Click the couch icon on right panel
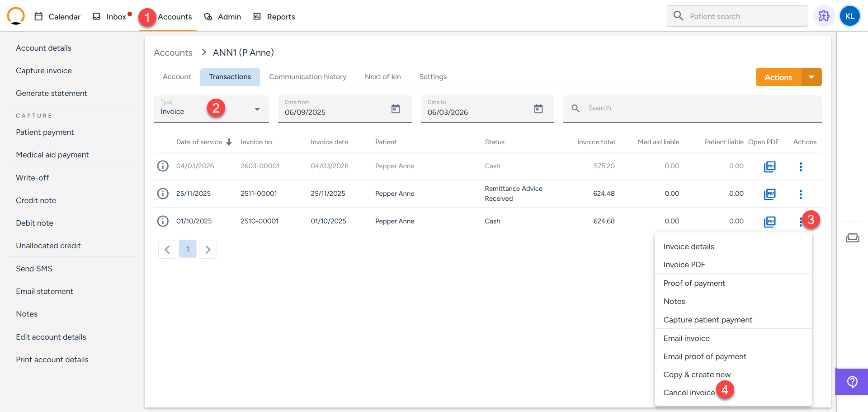Viewport: 868px width, 412px height. click(852, 238)
